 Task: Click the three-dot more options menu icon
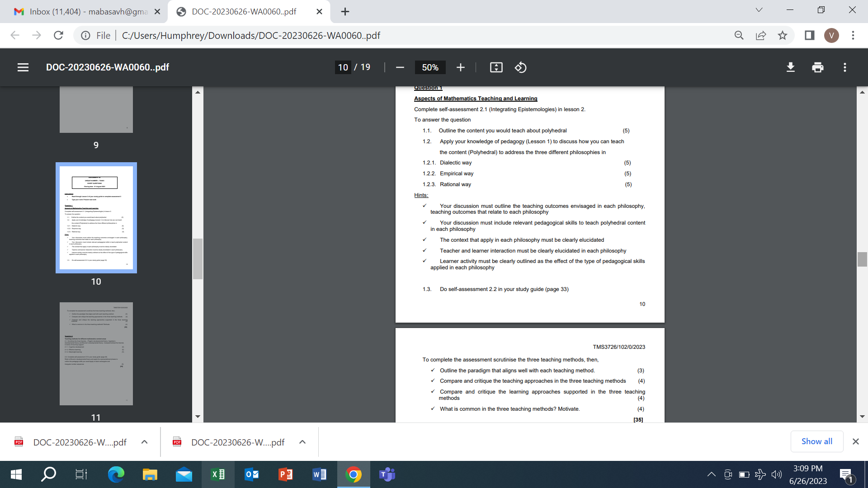(845, 67)
